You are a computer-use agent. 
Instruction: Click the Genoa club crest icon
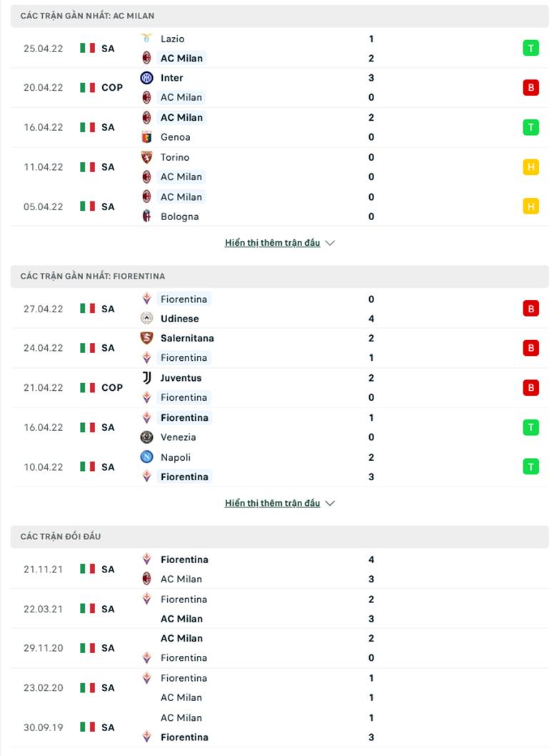(x=146, y=137)
